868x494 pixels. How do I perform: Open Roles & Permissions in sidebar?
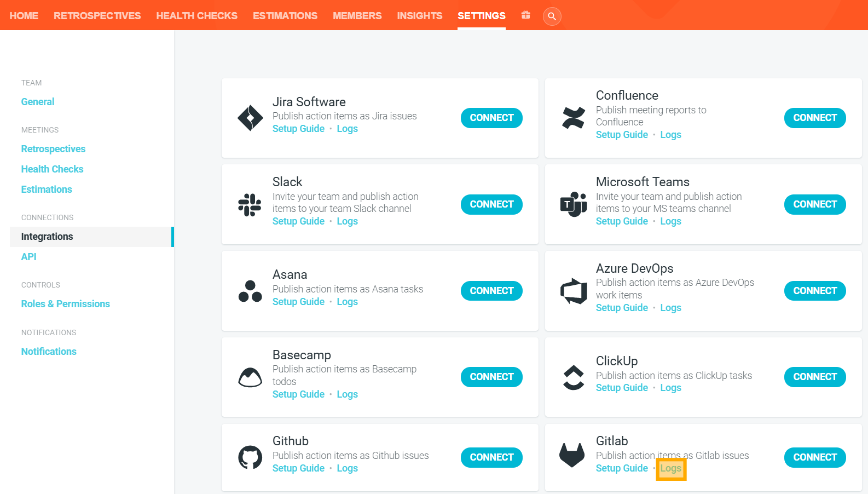click(66, 304)
